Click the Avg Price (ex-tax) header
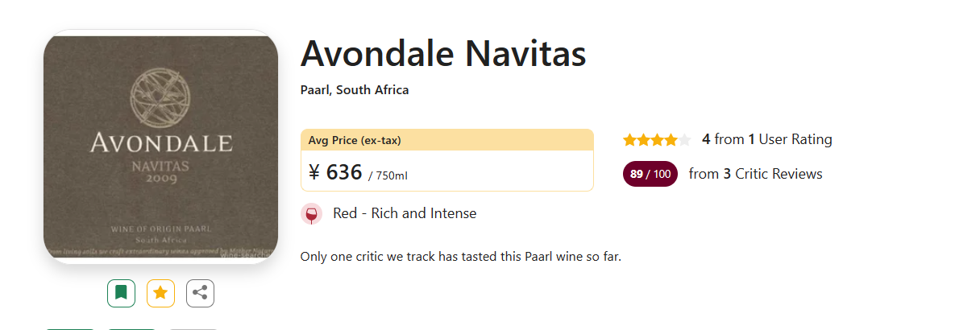980x330 pixels. (x=355, y=140)
